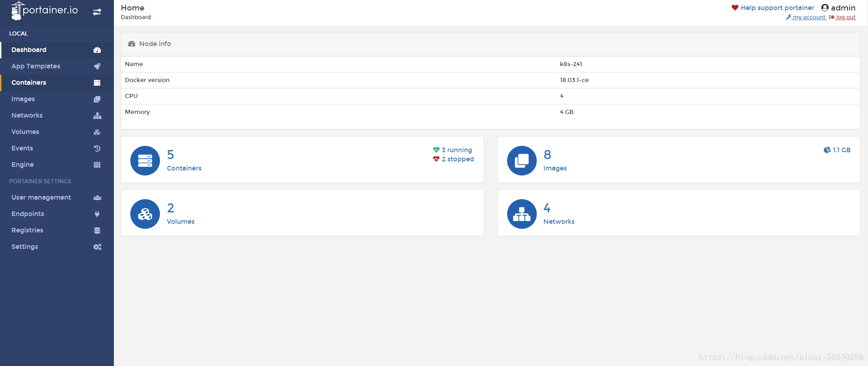
Task: Open Dashboard in the sidebar
Action: (x=57, y=50)
